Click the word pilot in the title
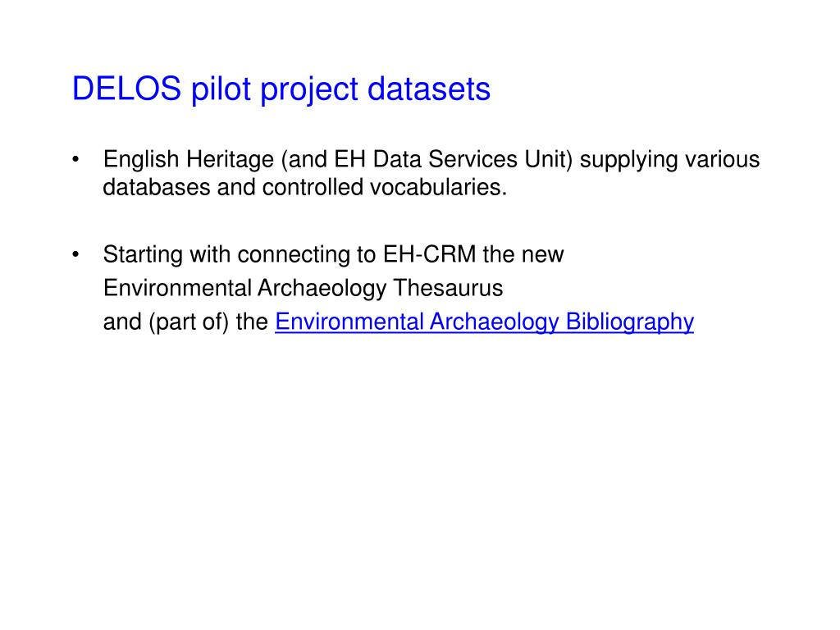Viewport: 840px width, 630px height. pyautogui.click(x=221, y=89)
